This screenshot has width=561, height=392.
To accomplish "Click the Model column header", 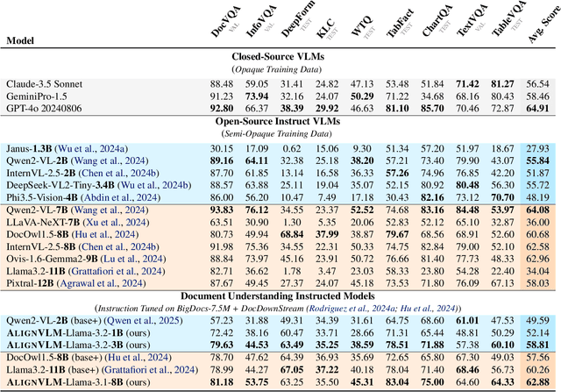I will [x=23, y=40].
